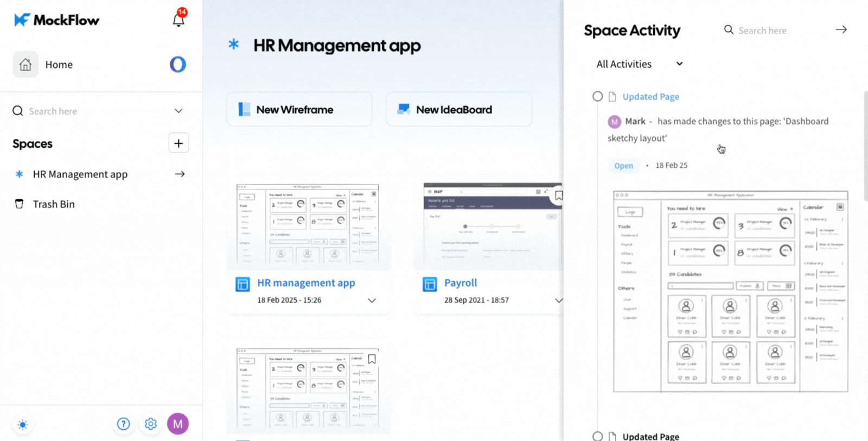Click the Space Activity search field
This screenshot has width=868, height=441.
click(x=776, y=30)
